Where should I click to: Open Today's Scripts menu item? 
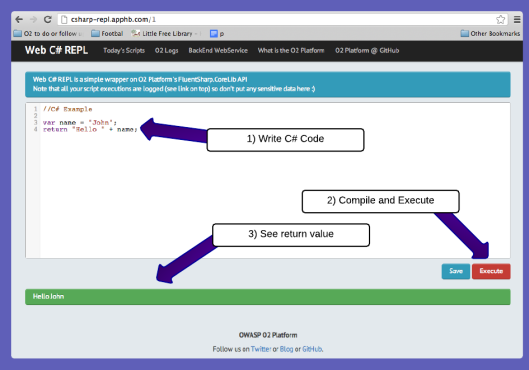point(124,51)
